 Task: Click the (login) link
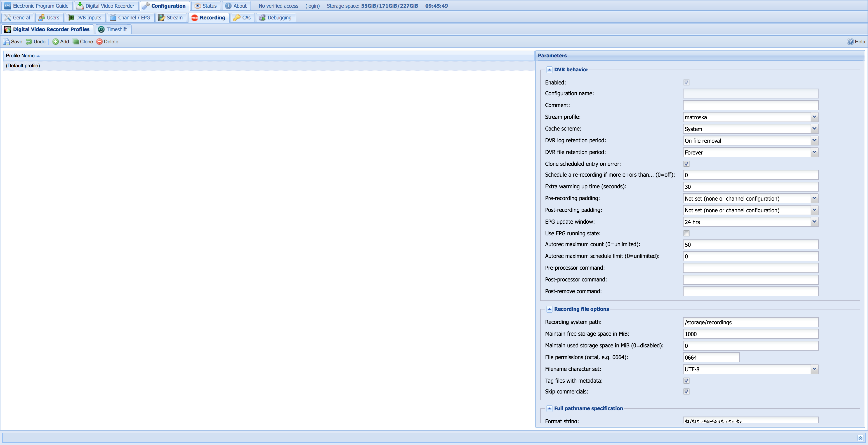pos(312,6)
